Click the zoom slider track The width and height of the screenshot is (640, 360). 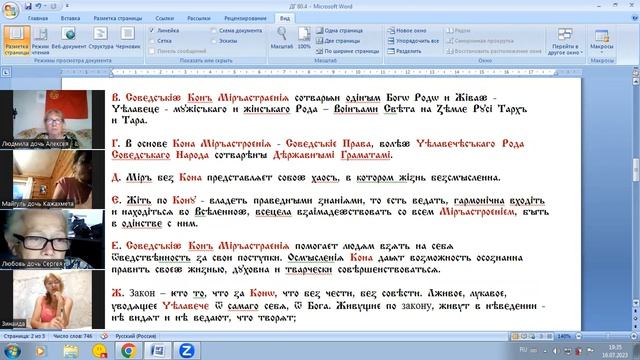(x=606, y=336)
